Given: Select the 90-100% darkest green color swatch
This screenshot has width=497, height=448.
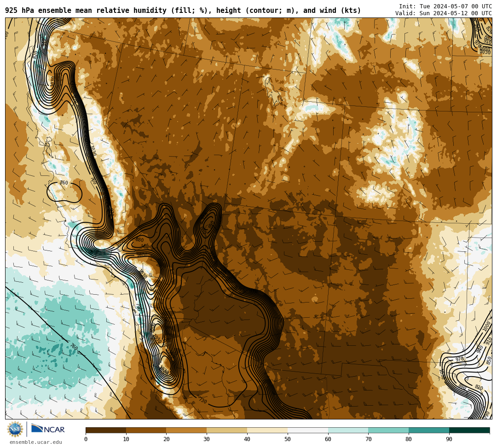Looking at the screenshot, I should [x=469, y=430].
